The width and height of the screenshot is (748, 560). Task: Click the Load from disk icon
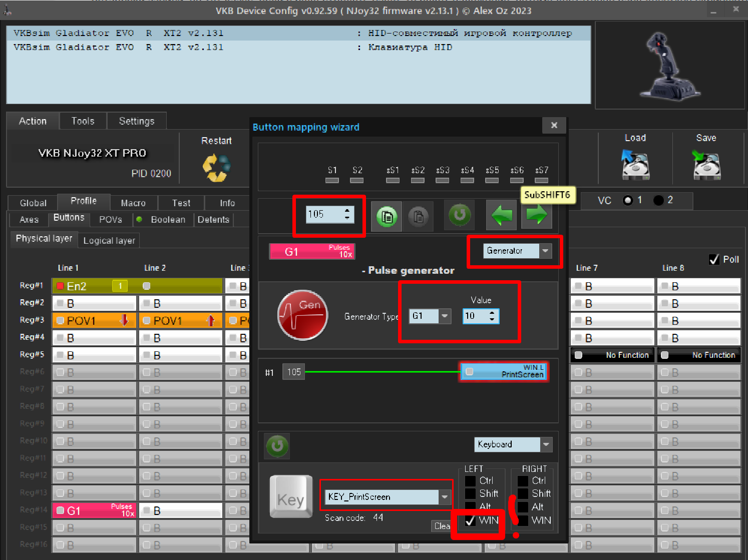click(x=635, y=165)
